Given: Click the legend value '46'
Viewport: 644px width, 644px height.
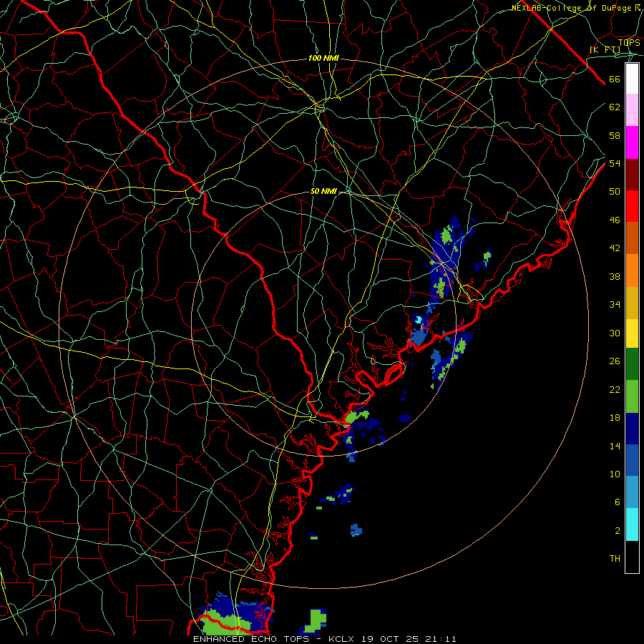Looking at the screenshot, I should click(x=615, y=220).
